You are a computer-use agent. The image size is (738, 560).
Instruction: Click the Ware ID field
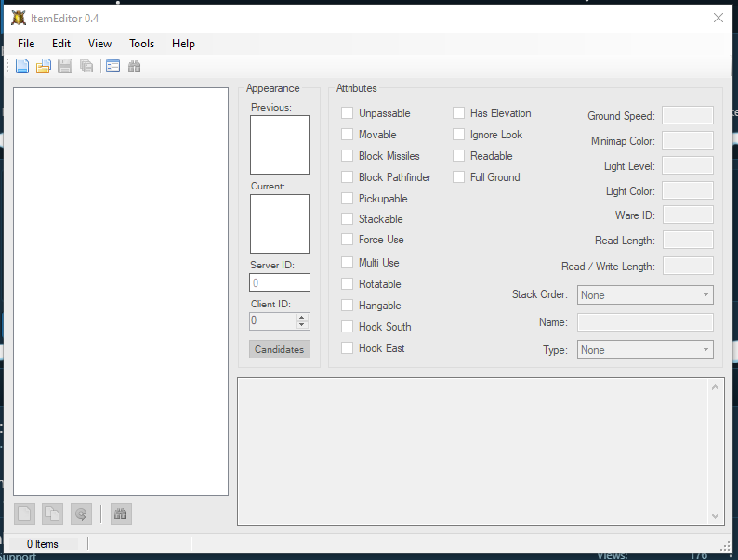click(688, 215)
